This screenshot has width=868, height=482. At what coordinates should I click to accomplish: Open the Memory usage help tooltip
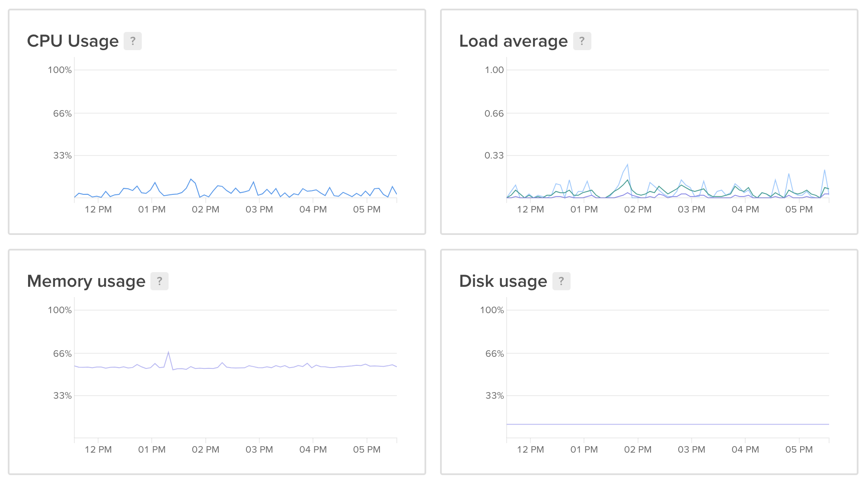(159, 281)
